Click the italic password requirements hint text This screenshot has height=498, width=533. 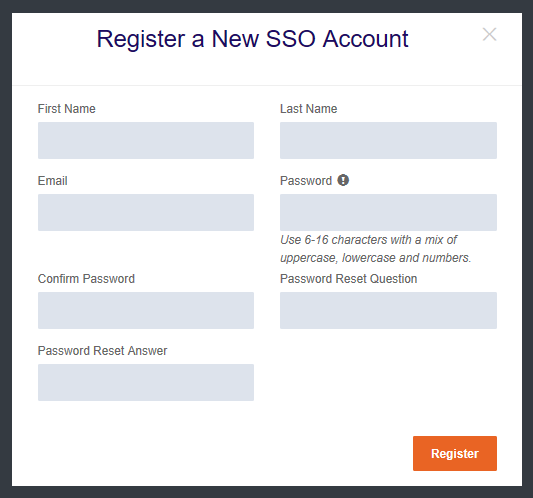[376, 249]
